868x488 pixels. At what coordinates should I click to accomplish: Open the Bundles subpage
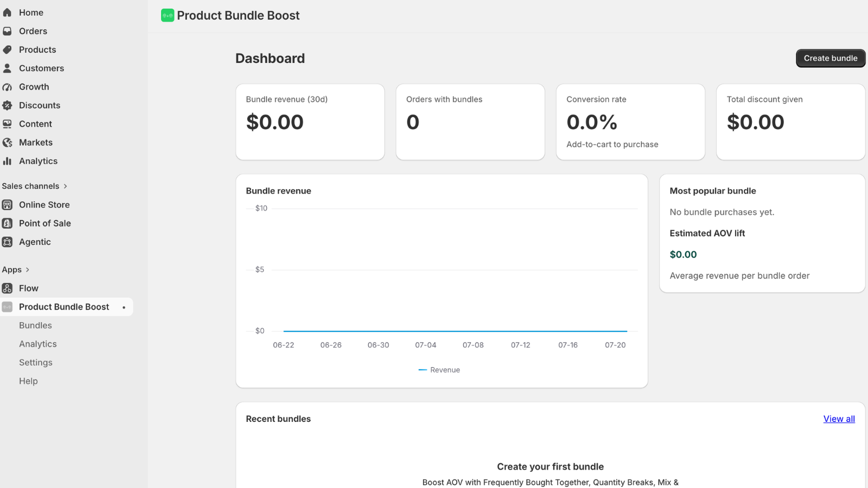(x=35, y=325)
